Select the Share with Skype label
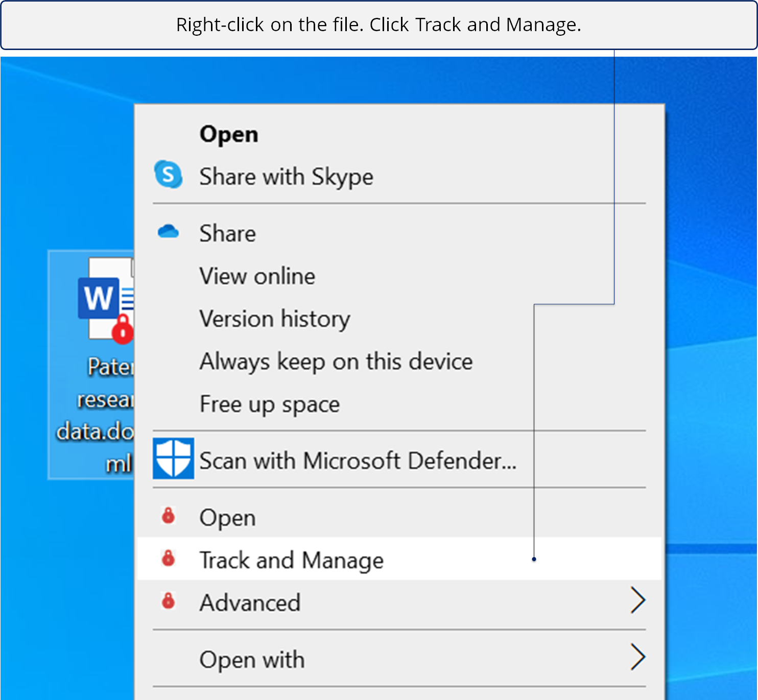Viewport: 758px width, 700px height. [x=286, y=177]
